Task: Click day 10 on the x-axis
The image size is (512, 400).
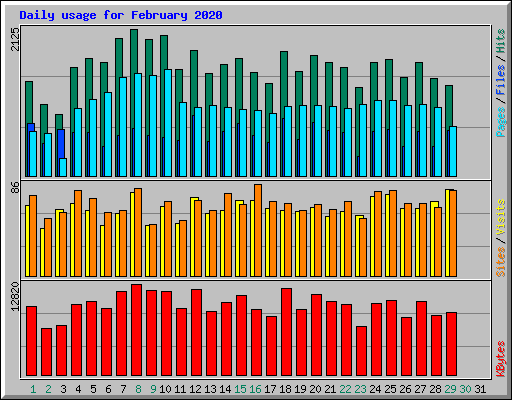Action: coord(165,389)
